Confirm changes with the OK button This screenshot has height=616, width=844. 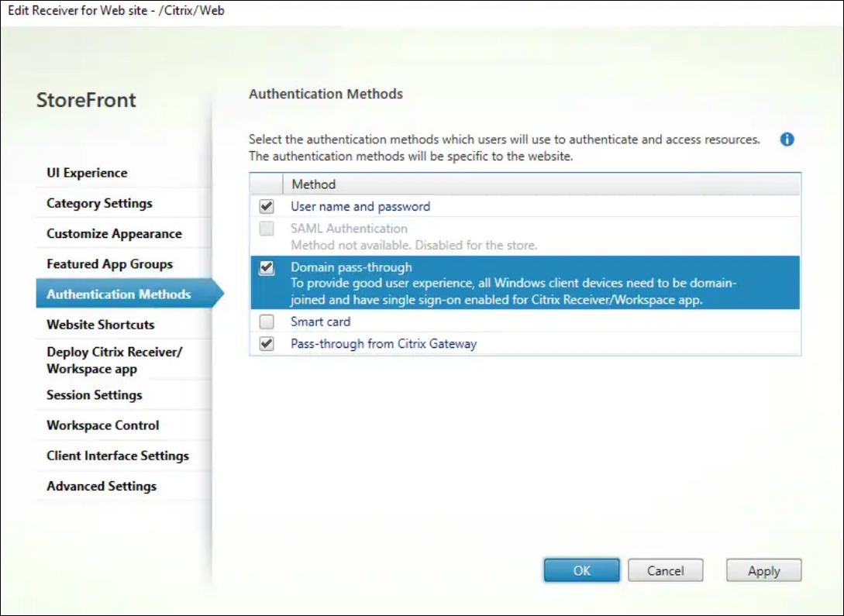[x=581, y=570]
